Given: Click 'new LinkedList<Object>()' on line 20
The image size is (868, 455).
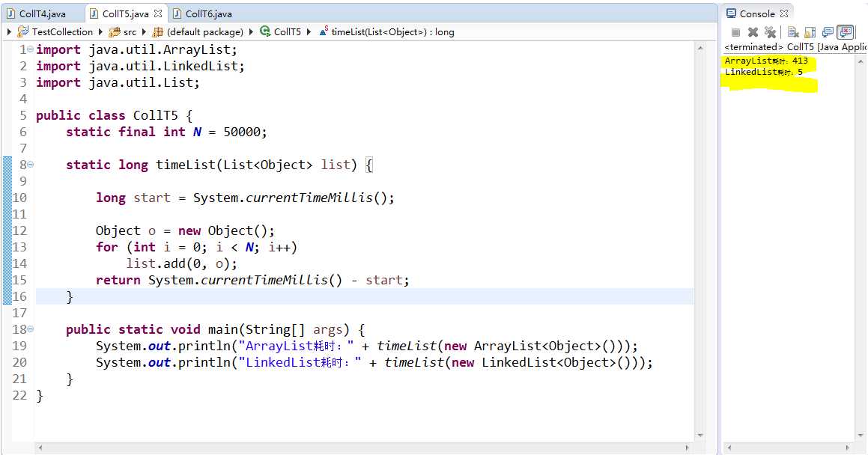Looking at the screenshot, I should point(541,363).
